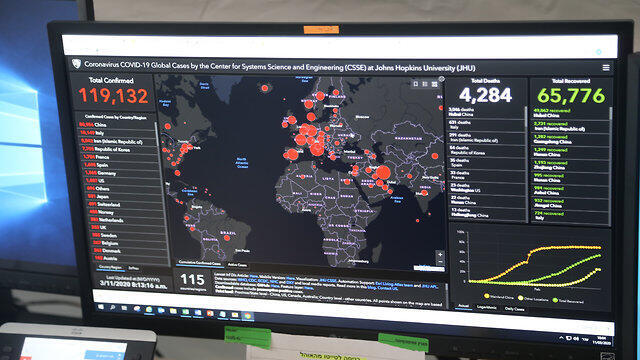Select the second tab under the country list
The image size is (640, 360).
pos(133,268)
